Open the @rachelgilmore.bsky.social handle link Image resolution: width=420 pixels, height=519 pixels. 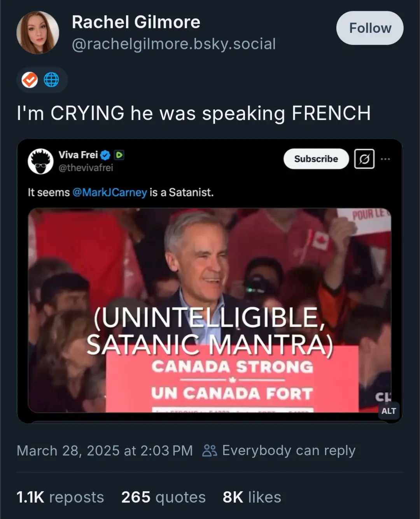click(174, 44)
